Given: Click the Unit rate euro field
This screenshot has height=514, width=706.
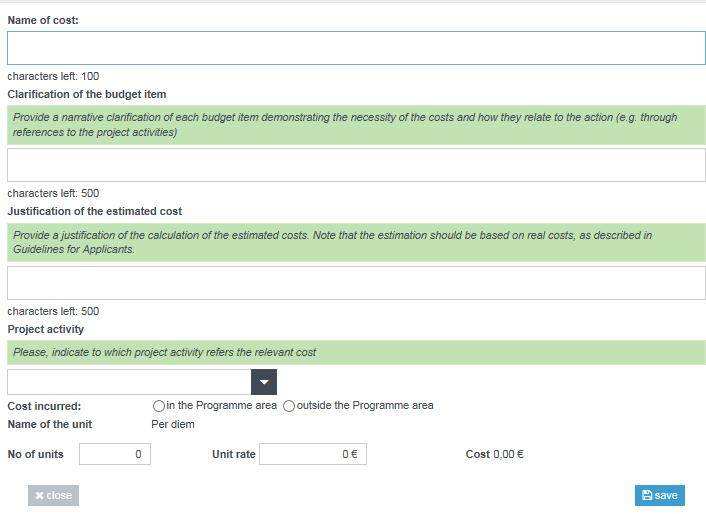Looking at the screenshot, I should (313, 454).
